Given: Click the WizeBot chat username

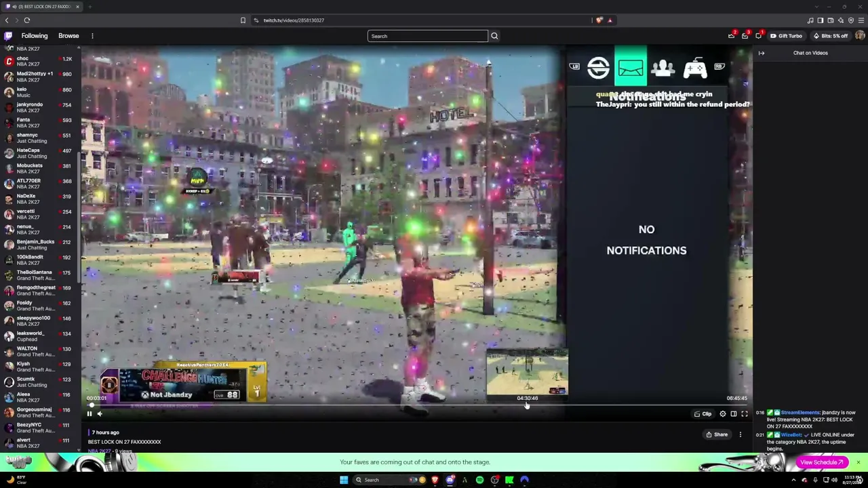Looking at the screenshot, I should [791, 434].
